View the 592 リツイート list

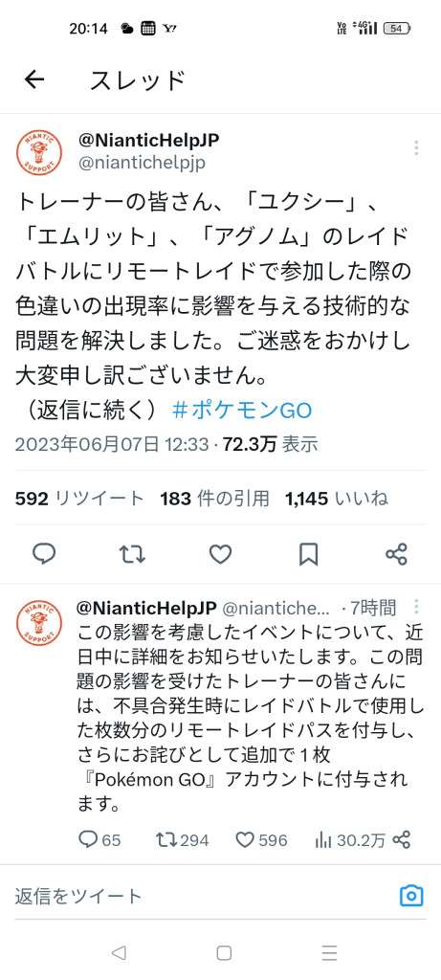pos(79,498)
